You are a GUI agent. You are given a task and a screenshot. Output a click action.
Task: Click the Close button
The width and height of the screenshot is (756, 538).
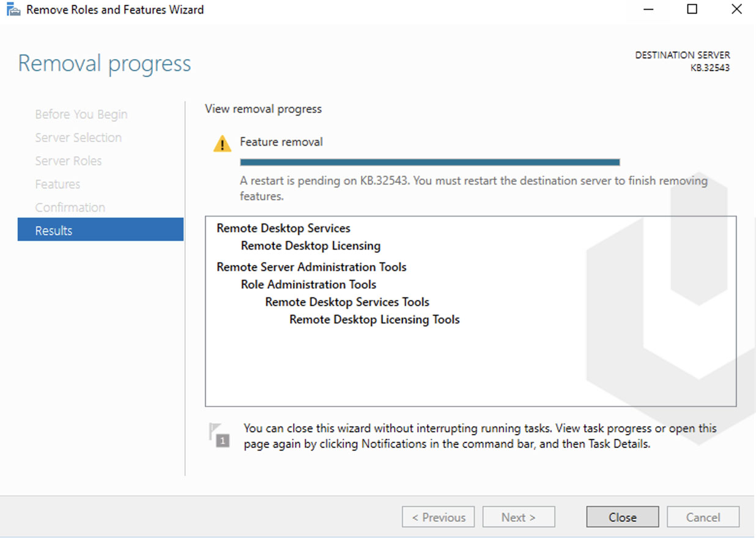[622, 517]
